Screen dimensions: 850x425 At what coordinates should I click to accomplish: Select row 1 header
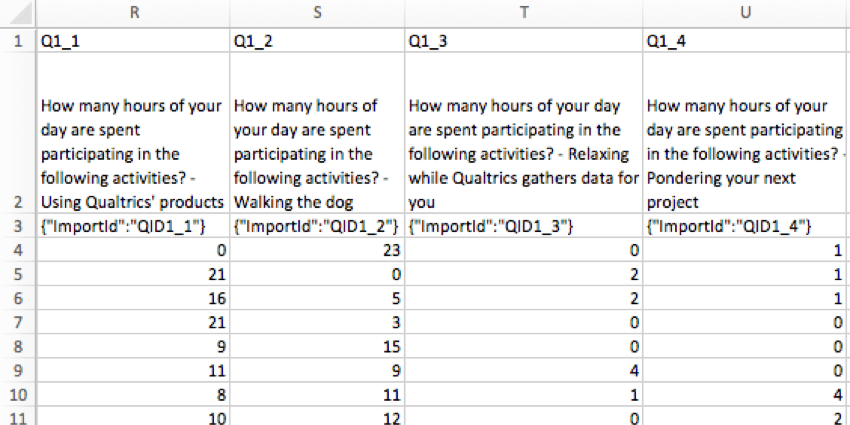click(18, 41)
